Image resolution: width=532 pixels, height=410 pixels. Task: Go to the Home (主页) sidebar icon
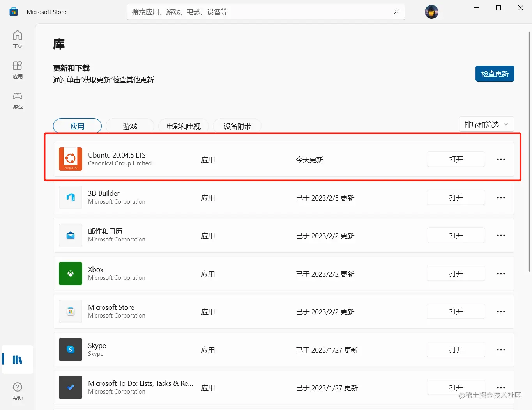(18, 39)
